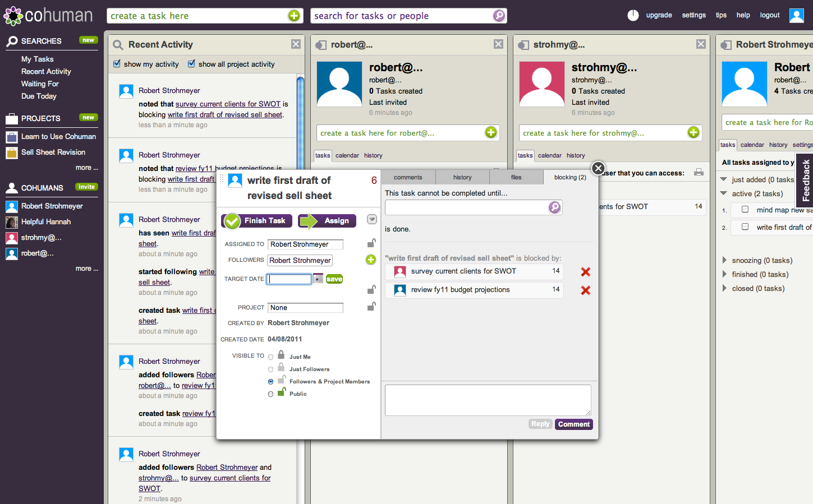Viewport: 813px width, 504px height.
Task: Click the green save button for target date
Action: (x=334, y=279)
